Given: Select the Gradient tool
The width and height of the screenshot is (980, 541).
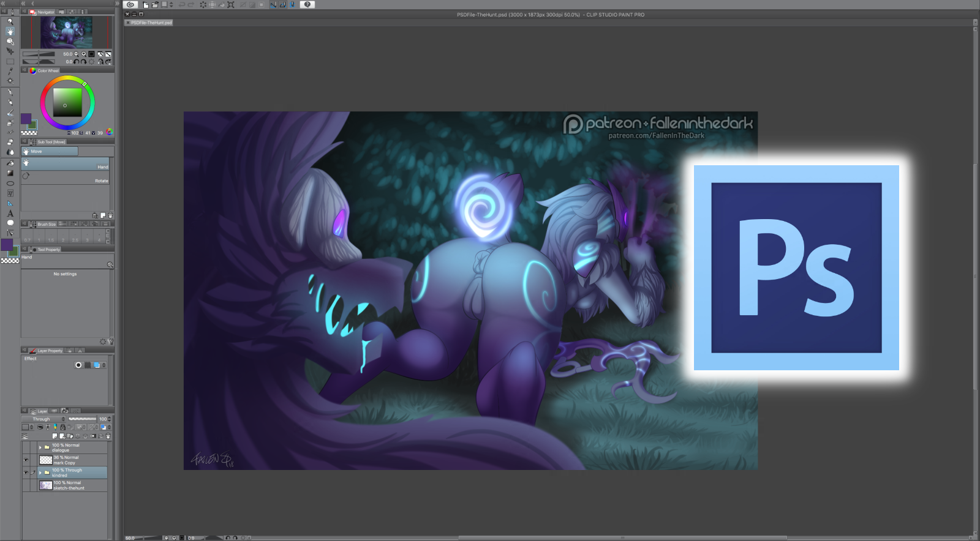Looking at the screenshot, I should click(10, 173).
